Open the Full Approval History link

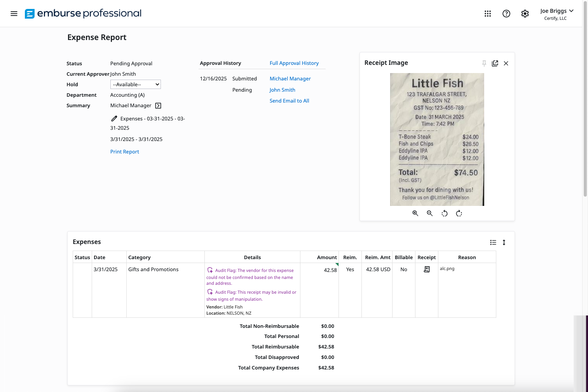coord(294,63)
